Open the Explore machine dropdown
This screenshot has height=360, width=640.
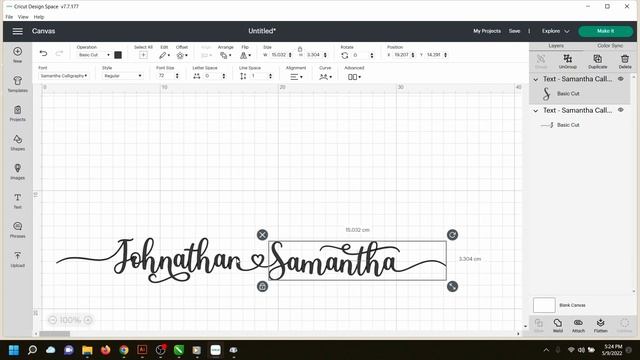tap(555, 31)
